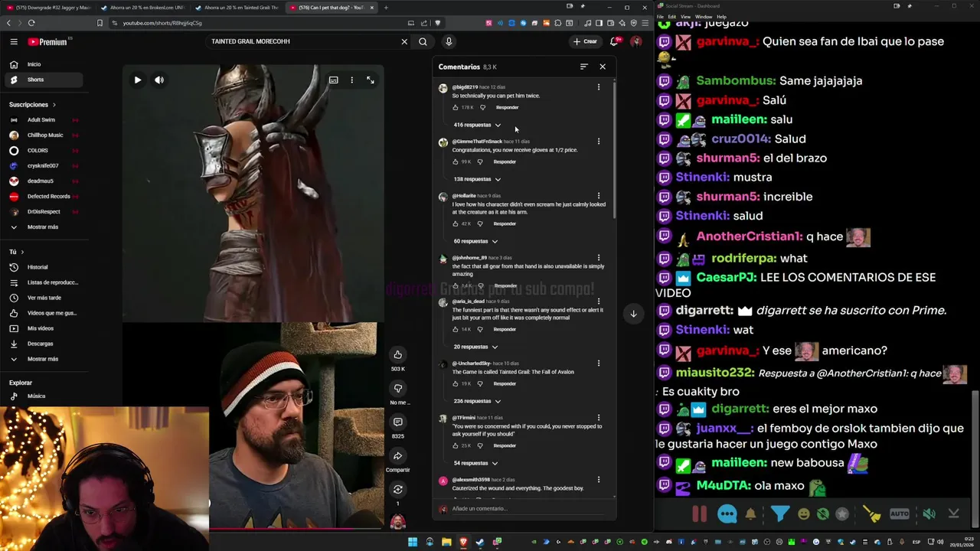Open the Windows Start button
This screenshot has width=980, height=551.
coord(413,542)
